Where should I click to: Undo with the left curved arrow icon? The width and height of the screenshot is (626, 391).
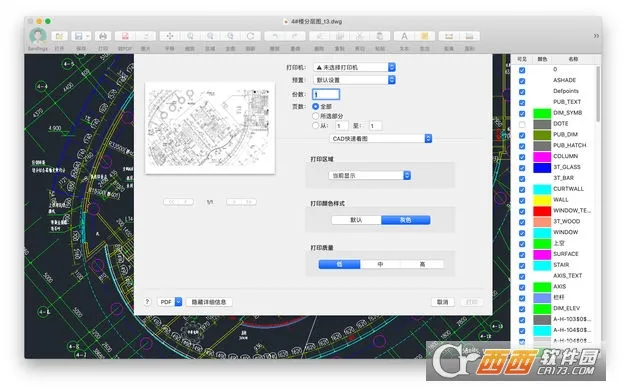tap(275, 36)
